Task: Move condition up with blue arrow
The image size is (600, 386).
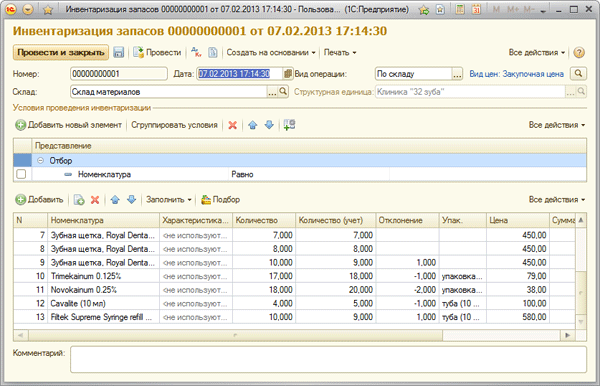Action: tap(253, 125)
